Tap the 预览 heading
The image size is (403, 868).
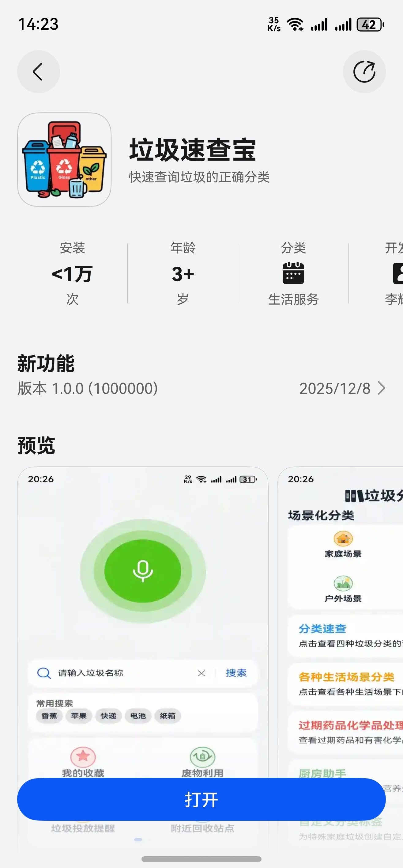36,445
